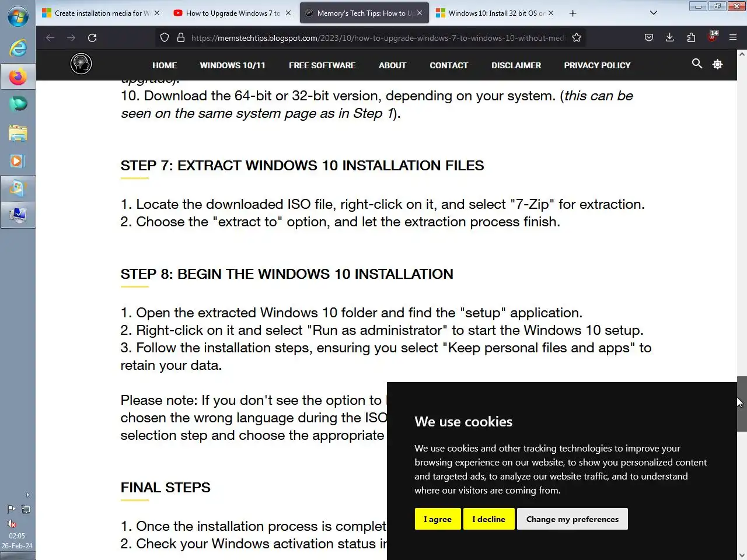
Task: Save page to Pocket
Action: (649, 38)
